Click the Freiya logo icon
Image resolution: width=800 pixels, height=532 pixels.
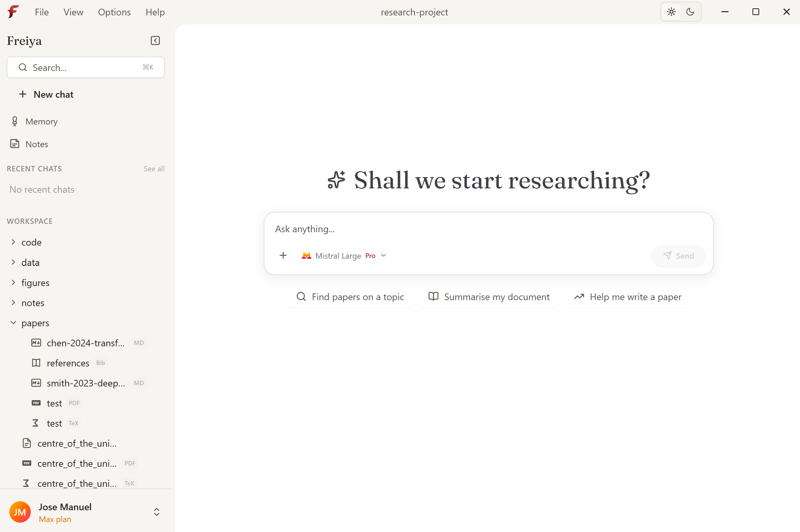pos(13,11)
